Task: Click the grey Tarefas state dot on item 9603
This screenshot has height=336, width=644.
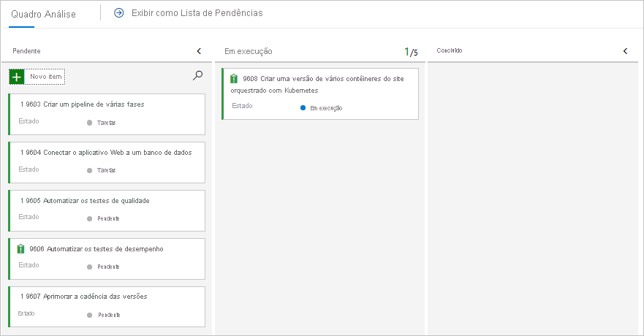Action: point(90,122)
